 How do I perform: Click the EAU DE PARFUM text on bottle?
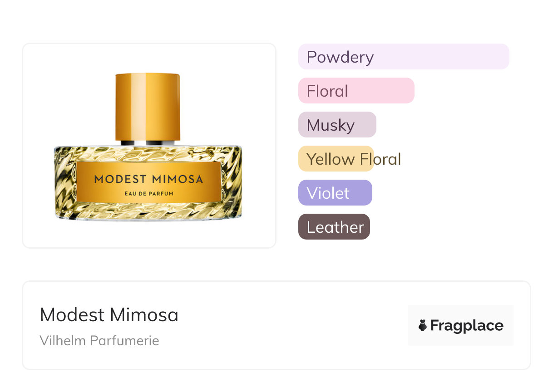[x=148, y=194]
